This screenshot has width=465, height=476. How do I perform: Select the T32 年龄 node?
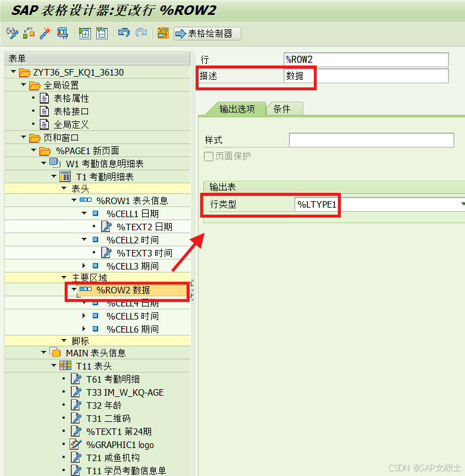pos(103,406)
